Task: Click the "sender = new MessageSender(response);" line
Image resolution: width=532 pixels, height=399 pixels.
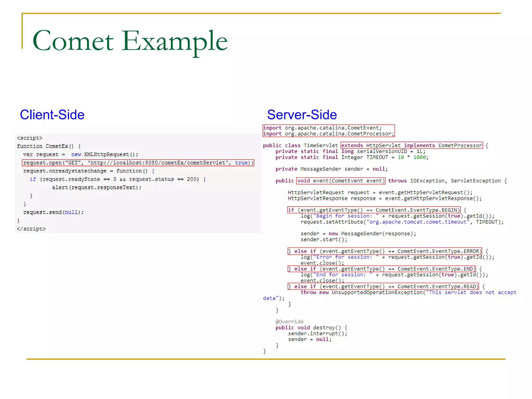Action: click(358, 234)
